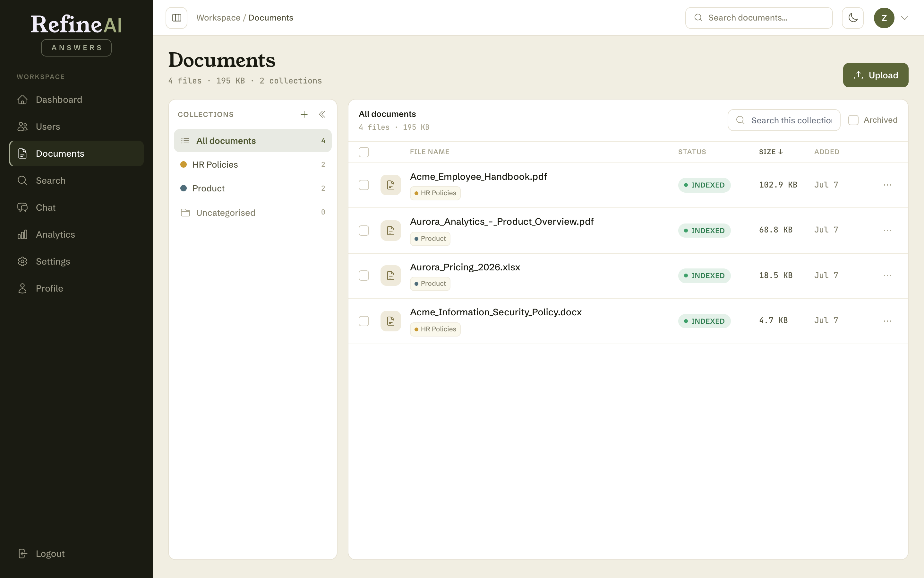924x578 pixels.
Task: Navigate to Analytics
Action: click(76, 234)
